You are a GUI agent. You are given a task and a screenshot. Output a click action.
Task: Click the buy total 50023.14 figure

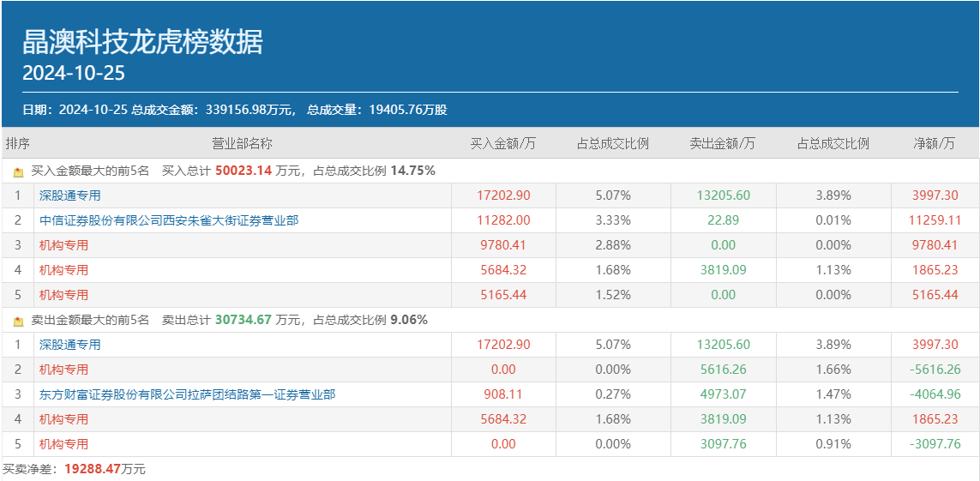[243, 171]
